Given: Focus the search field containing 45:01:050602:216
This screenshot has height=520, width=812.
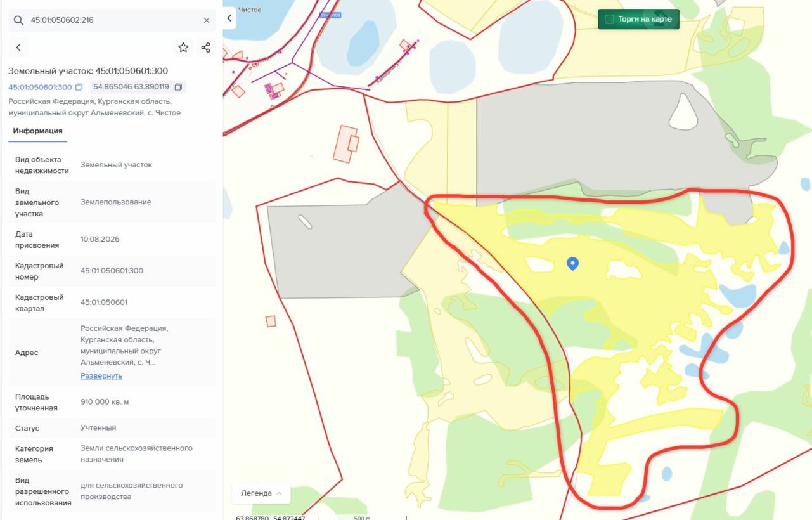Looking at the screenshot, I should pos(112,20).
